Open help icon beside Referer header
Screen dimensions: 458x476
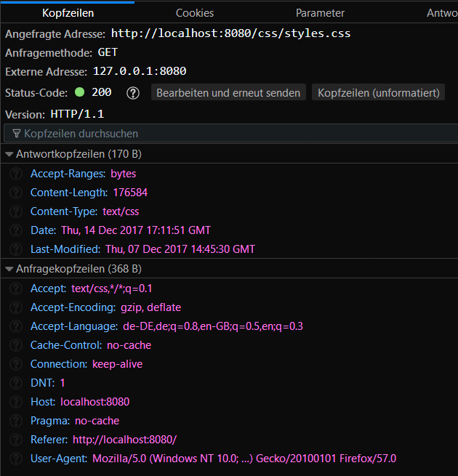tap(16, 440)
